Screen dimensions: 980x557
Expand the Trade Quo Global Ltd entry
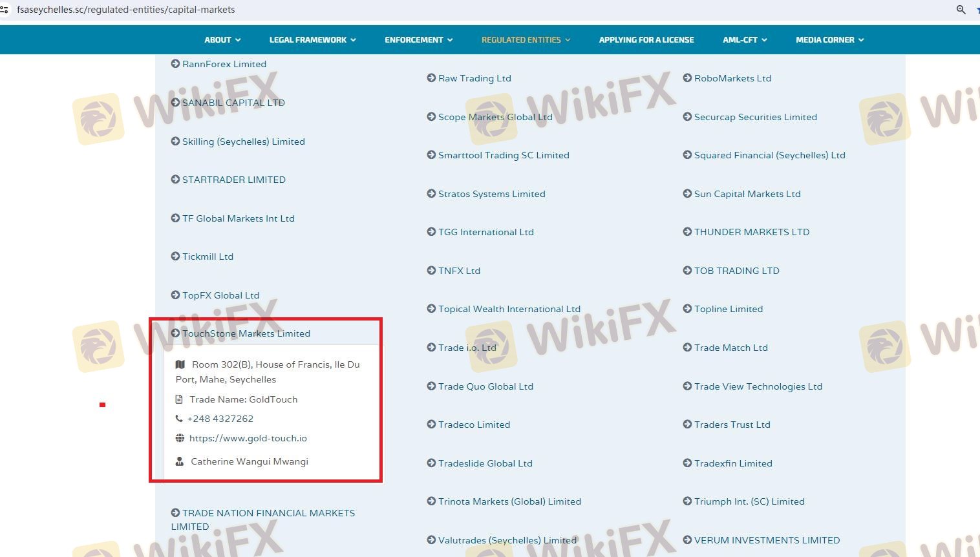pyautogui.click(x=485, y=386)
